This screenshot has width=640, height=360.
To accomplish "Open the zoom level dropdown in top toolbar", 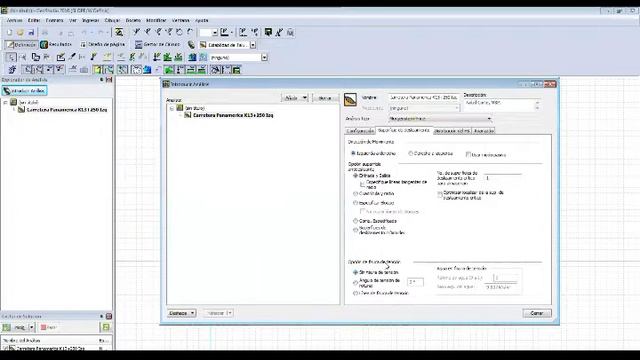I will pyautogui.click(x=215, y=33).
